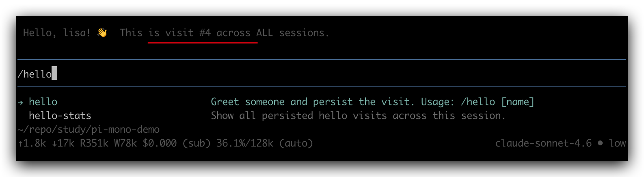The image size is (644, 177).
Task: Click the ~/repo/study/pi-mono-demo path
Action: pyautogui.click(x=89, y=130)
